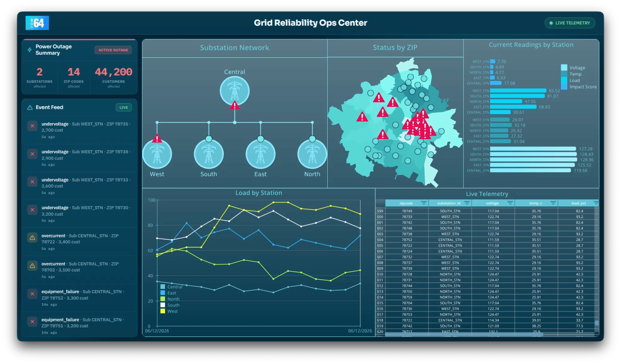Click the telemetry table vertical scrollbar thumb
The image size is (621, 364).
(597, 323)
